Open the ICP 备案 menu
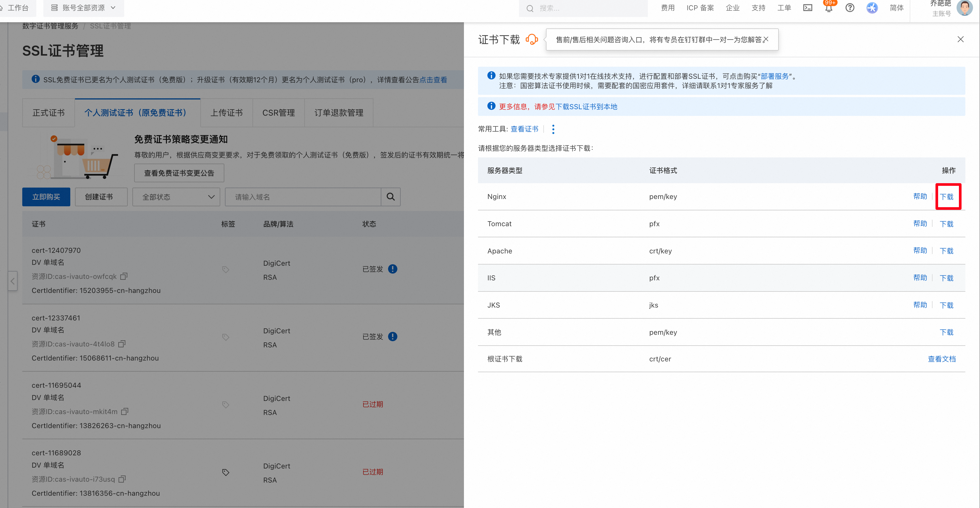980x508 pixels. pos(700,8)
